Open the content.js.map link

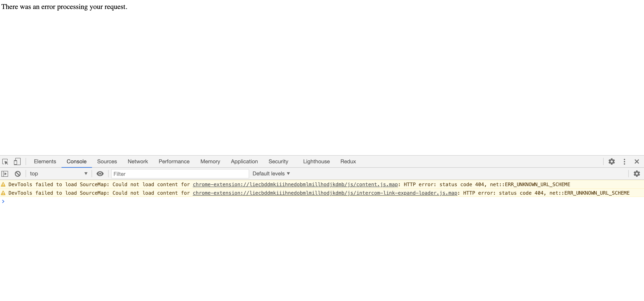[x=295, y=185]
